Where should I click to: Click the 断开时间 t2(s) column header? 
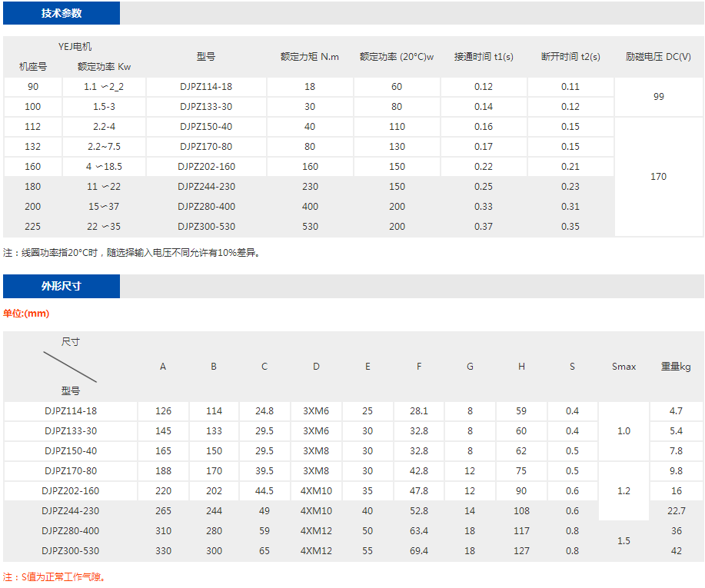(570, 57)
